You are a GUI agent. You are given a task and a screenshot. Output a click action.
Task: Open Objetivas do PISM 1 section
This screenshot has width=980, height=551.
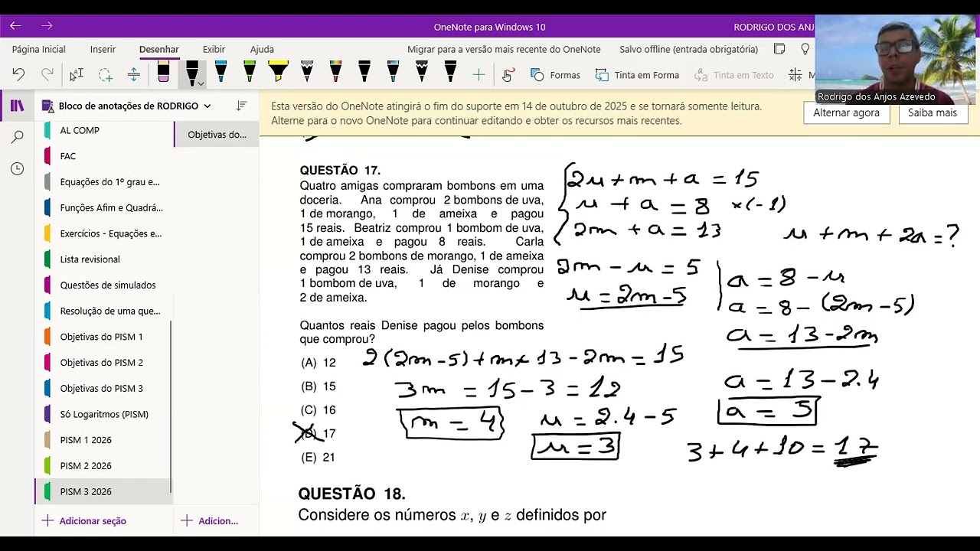104,337
